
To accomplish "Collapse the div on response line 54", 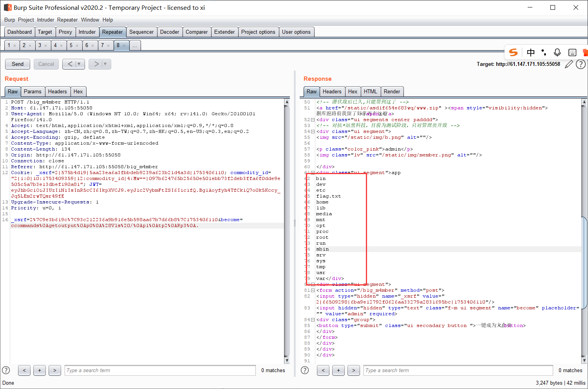I will pyautogui.click(x=313, y=131).
